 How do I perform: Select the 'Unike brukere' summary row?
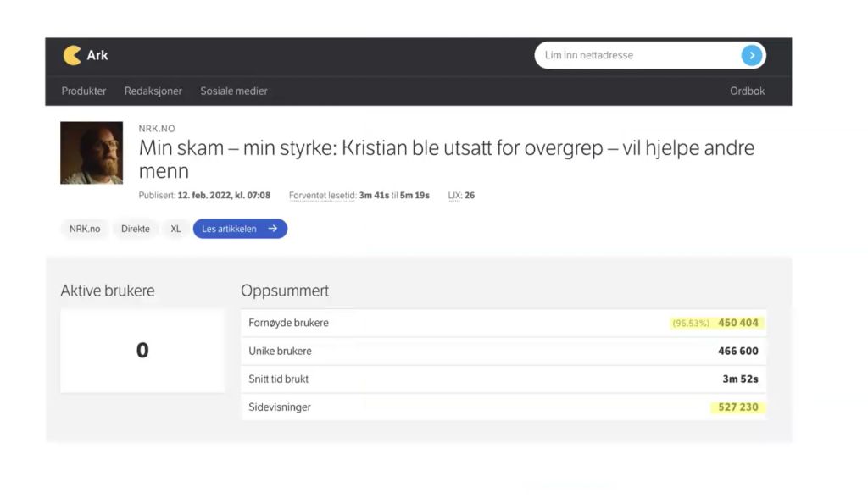(x=504, y=351)
